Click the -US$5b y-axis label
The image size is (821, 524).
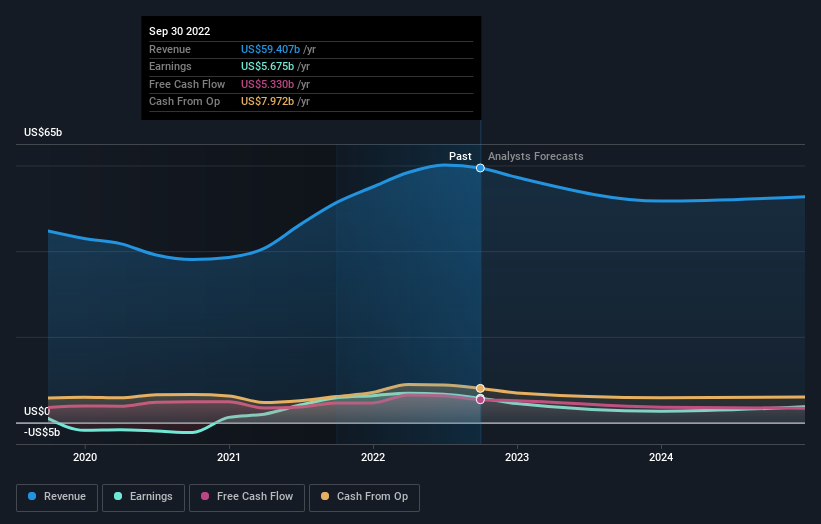(x=42, y=432)
